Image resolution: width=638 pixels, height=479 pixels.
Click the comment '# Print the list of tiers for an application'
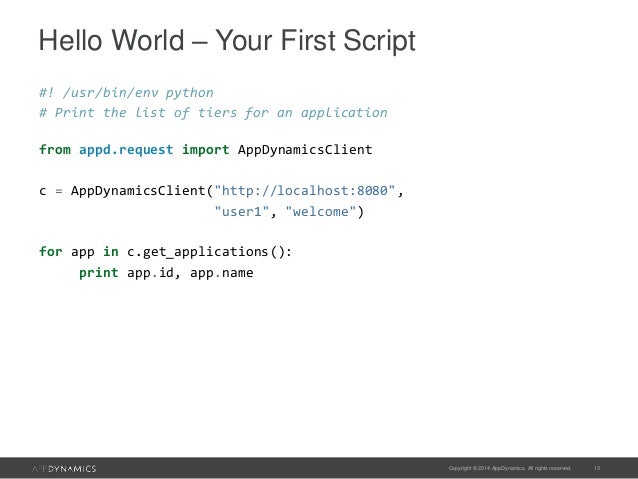[213, 113]
